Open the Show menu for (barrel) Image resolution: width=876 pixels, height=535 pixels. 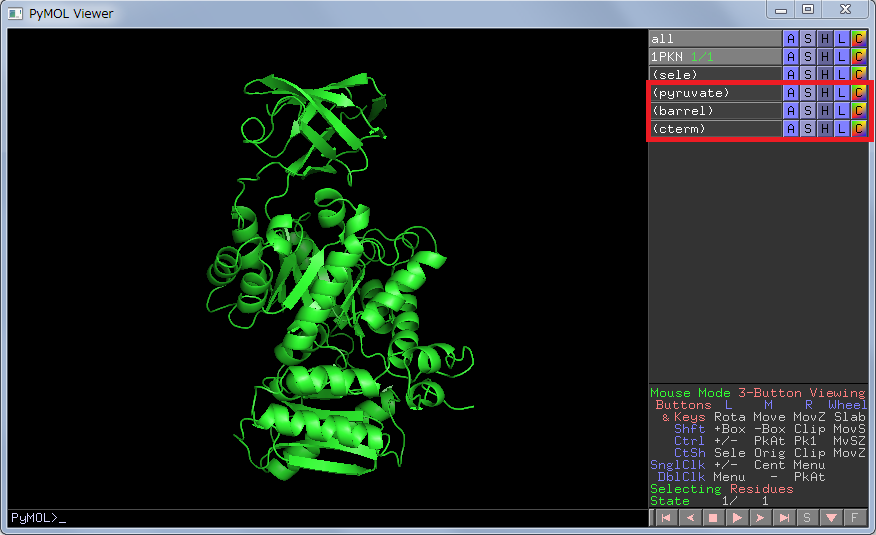click(807, 111)
